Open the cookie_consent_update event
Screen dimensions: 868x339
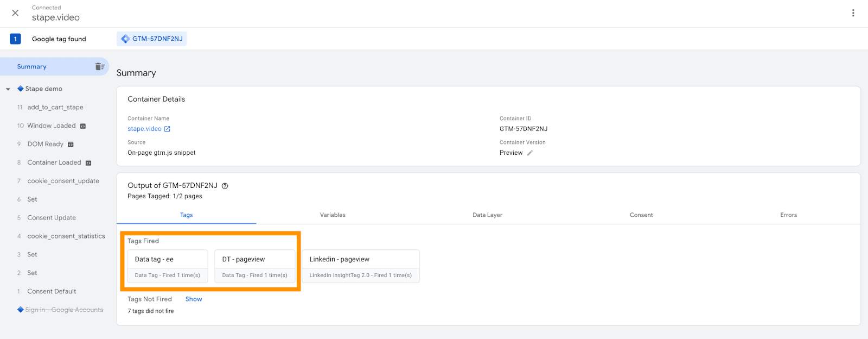pyautogui.click(x=63, y=181)
